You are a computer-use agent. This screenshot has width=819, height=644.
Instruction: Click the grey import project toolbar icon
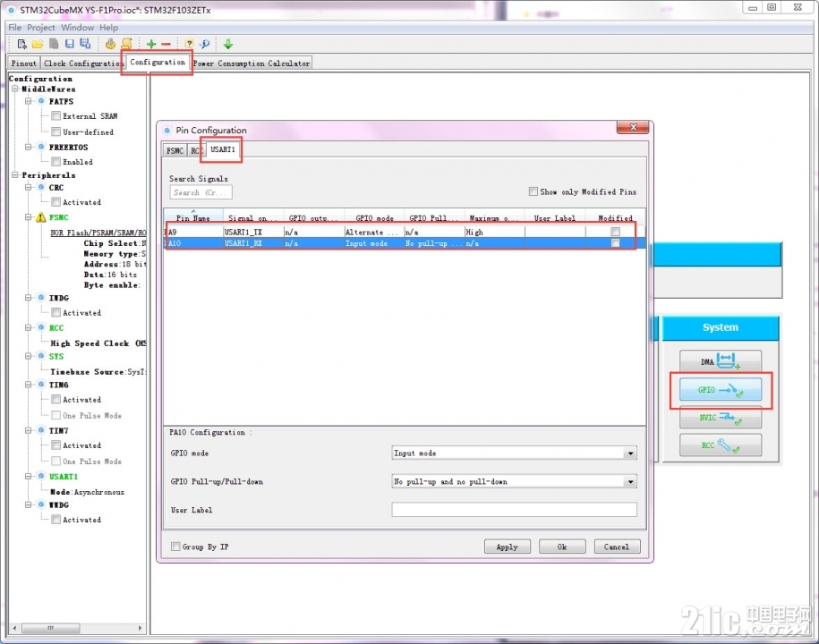point(54,45)
